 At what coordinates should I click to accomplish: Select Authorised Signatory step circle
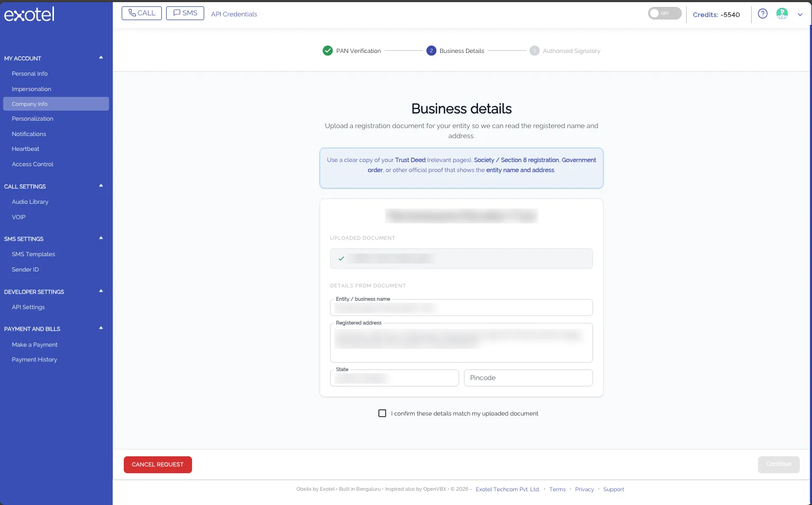(x=534, y=51)
